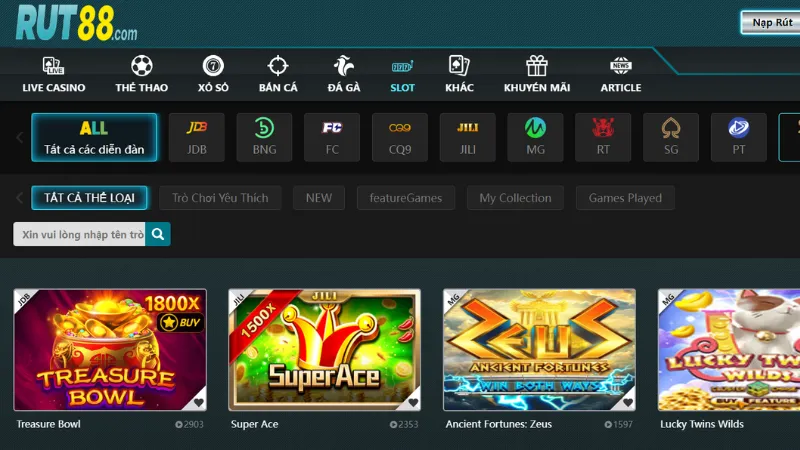Filter by BNG provider
This screenshot has height=450, width=800.
(x=264, y=137)
